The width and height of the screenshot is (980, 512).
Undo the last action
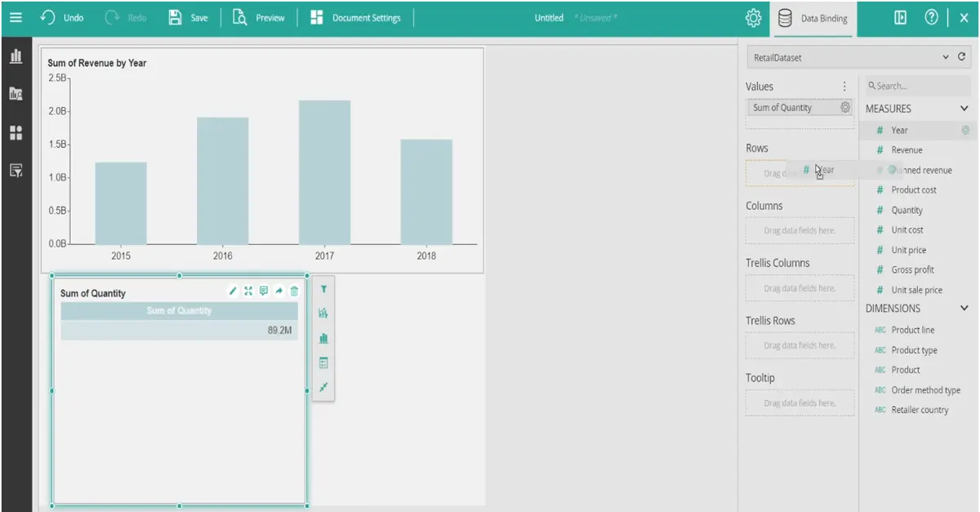[63, 17]
